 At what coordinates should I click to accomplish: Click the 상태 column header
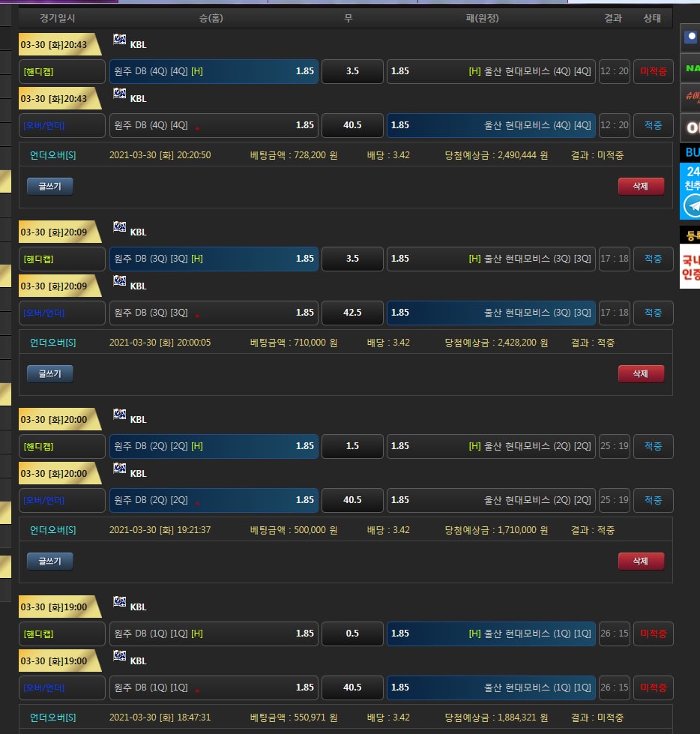652,18
